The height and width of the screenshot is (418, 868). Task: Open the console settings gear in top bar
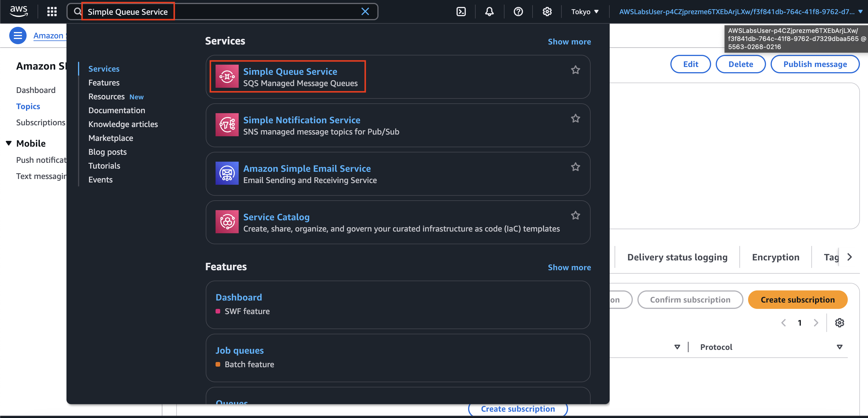(x=547, y=12)
